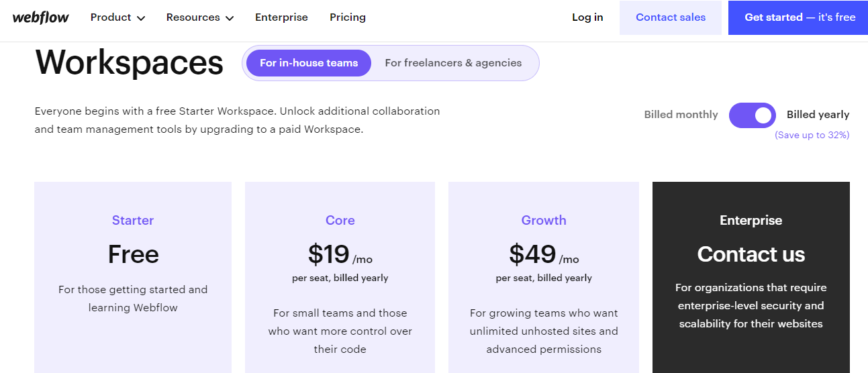Click the Workspaces heading
The height and width of the screenshot is (373, 868).
tap(129, 63)
